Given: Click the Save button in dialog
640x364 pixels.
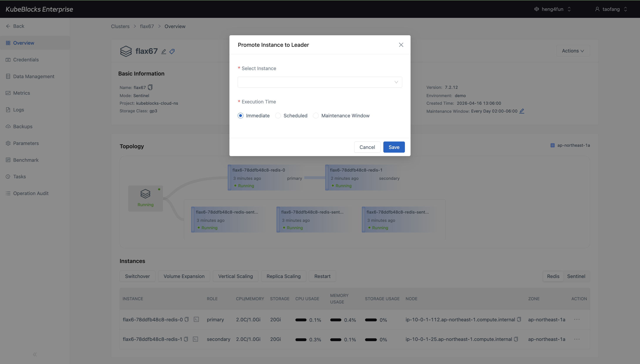Looking at the screenshot, I should click(x=394, y=147).
